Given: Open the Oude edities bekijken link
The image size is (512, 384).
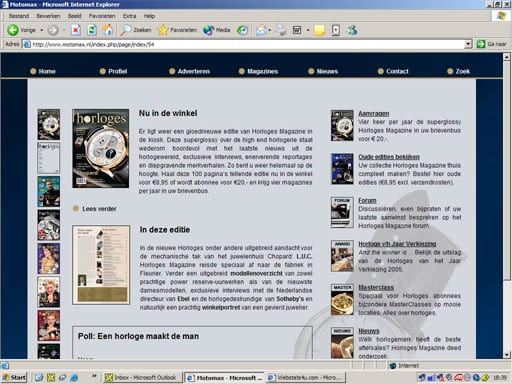Looking at the screenshot, I should tap(389, 157).
